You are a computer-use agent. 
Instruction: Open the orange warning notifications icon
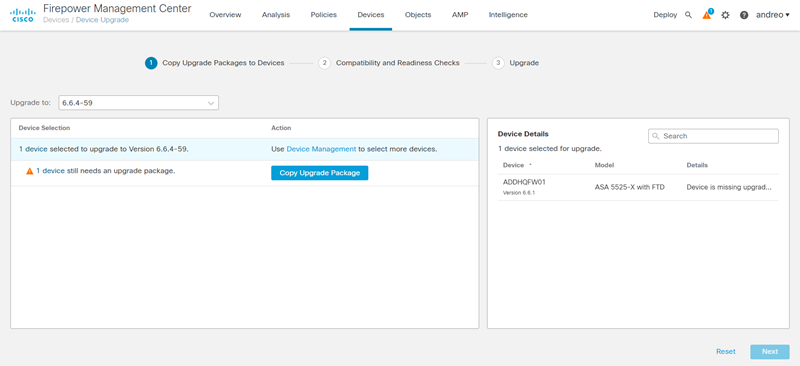tap(707, 15)
